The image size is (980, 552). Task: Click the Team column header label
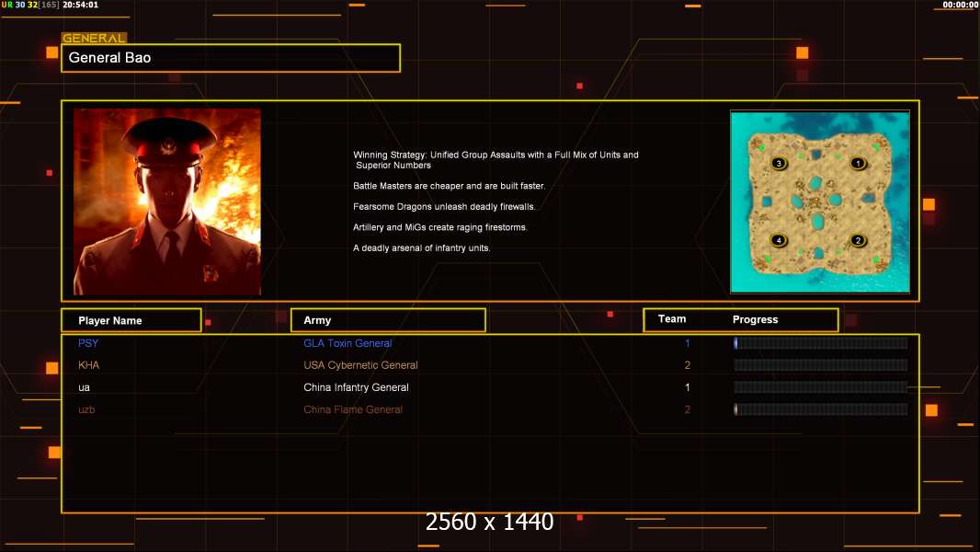(x=672, y=319)
